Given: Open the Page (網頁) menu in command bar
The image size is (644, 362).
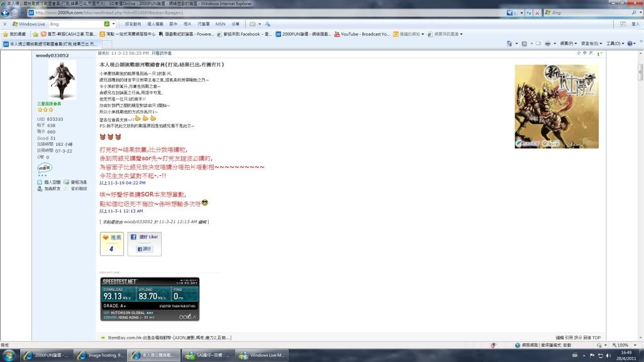Looking at the screenshot, I should 567,44.
